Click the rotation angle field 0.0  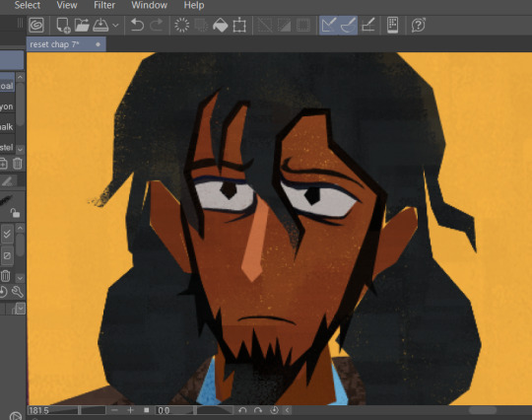164,410
